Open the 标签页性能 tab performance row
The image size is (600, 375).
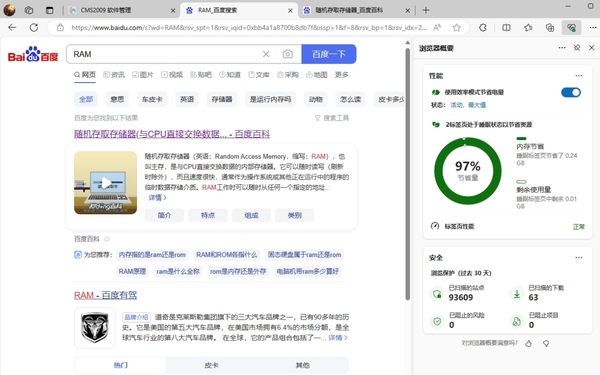click(508, 226)
